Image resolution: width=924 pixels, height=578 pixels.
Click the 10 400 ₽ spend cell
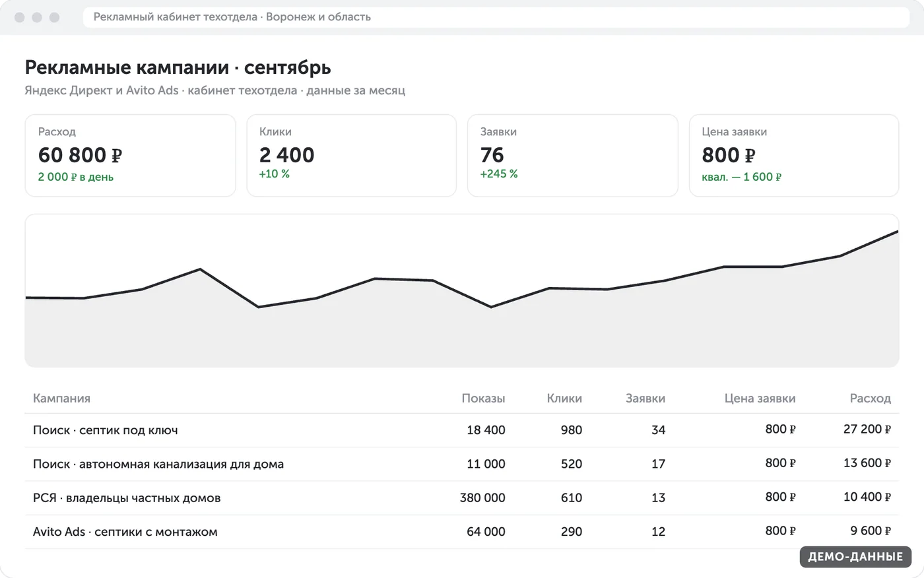[x=867, y=497]
